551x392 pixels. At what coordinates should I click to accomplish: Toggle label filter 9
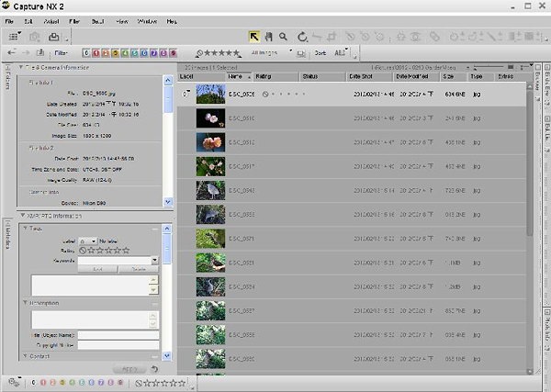tap(173, 53)
